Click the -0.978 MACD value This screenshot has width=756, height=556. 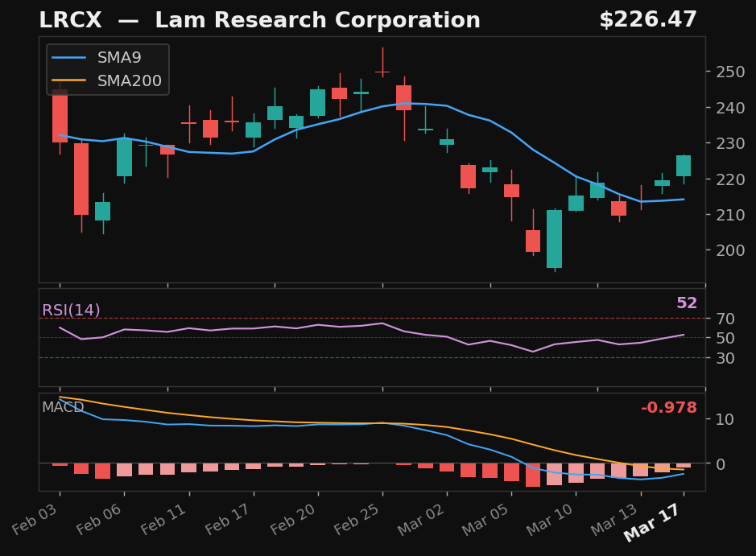[668, 408]
